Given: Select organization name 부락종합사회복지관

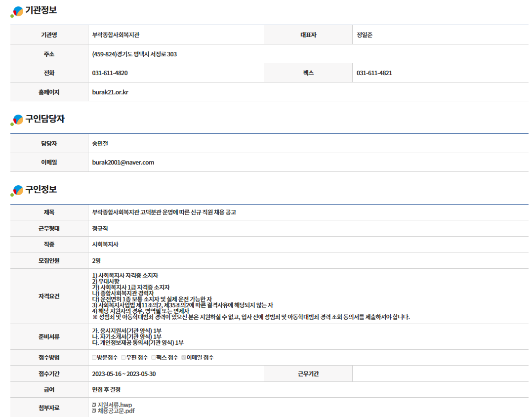Looking at the screenshot, I should coord(116,35).
